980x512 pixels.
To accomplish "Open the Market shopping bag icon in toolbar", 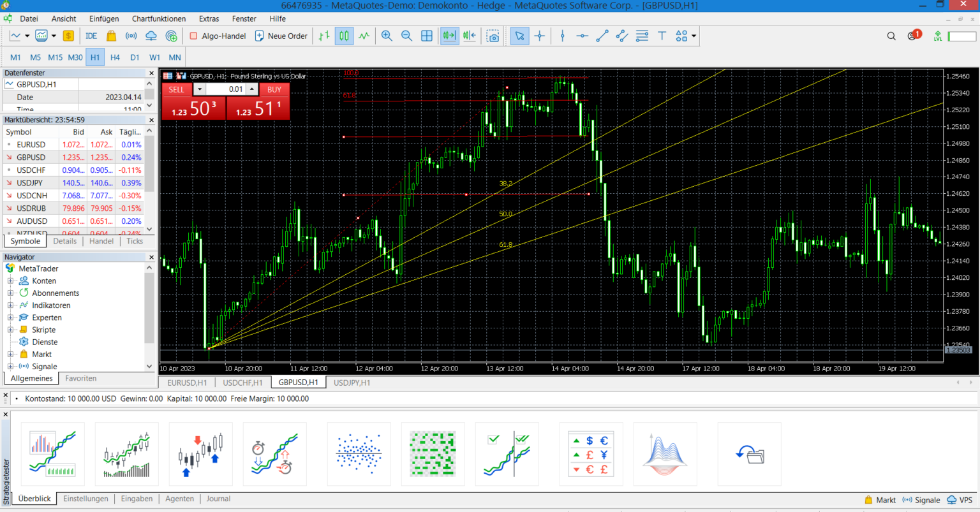I will [111, 36].
